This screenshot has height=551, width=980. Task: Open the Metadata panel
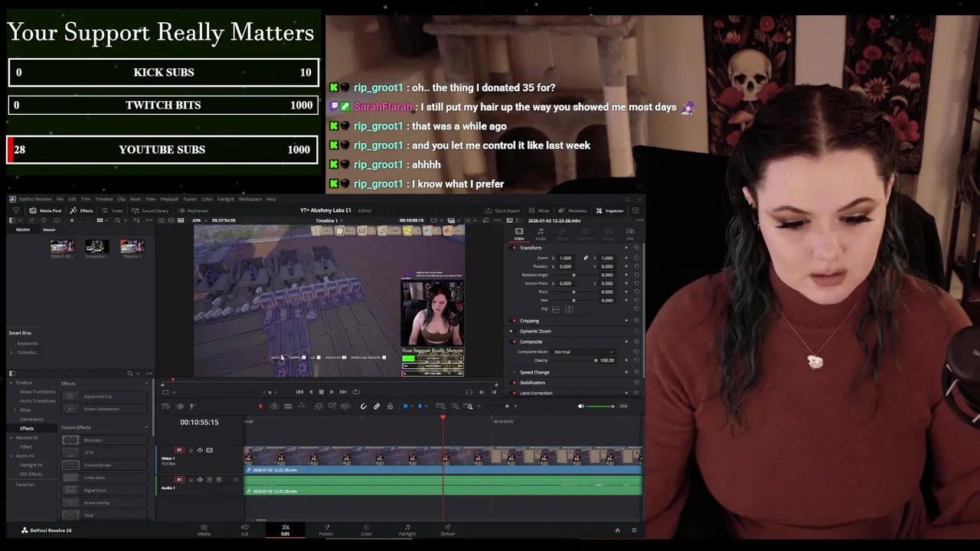click(x=573, y=210)
